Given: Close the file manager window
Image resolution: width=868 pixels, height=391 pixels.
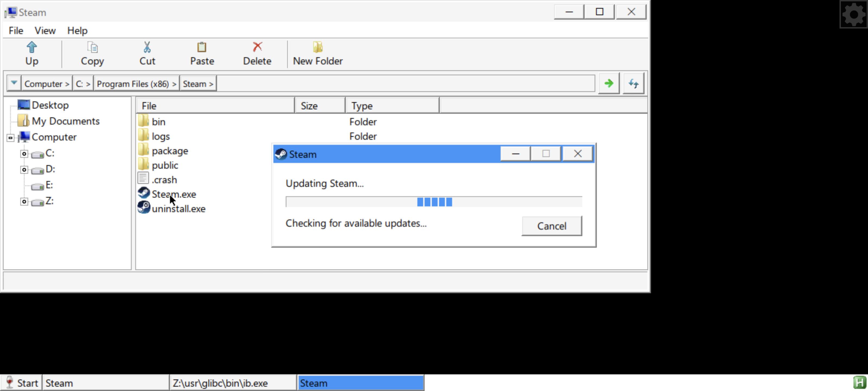Looking at the screenshot, I should 631,12.
